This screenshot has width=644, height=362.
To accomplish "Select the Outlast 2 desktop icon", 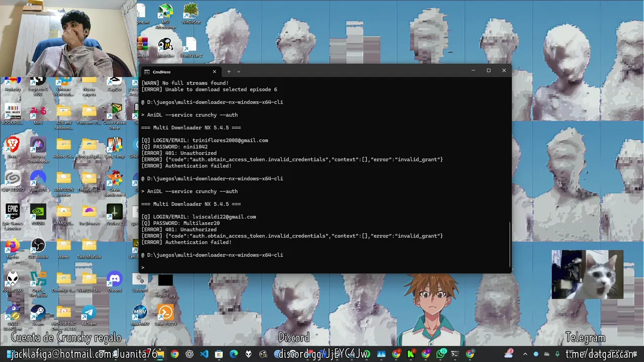I will pyautogui.click(x=115, y=215).
